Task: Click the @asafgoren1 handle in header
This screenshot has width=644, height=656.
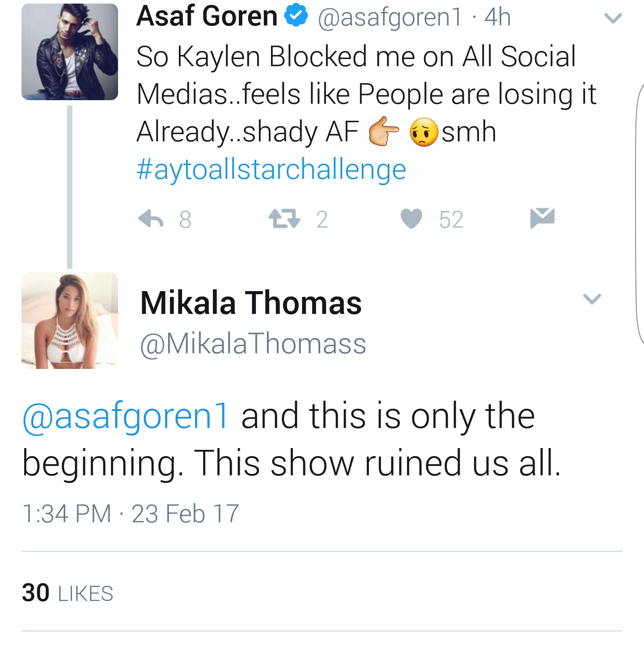Action: (x=390, y=17)
